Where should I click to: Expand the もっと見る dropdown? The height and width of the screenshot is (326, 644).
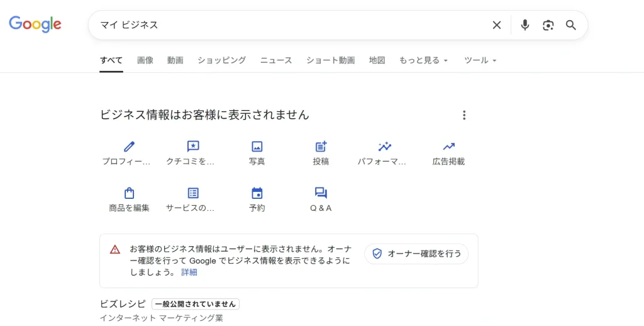point(423,60)
